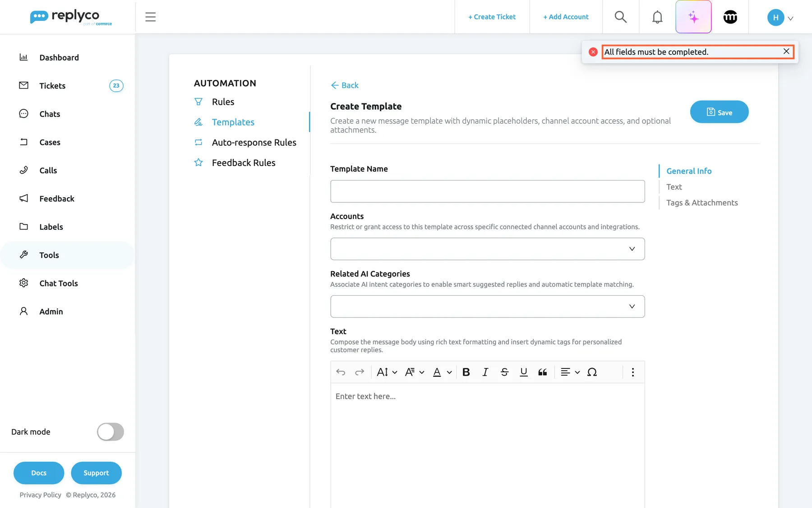This screenshot has width=812, height=508.
Task: Open Feedback Rules
Action: tap(244, 163)
